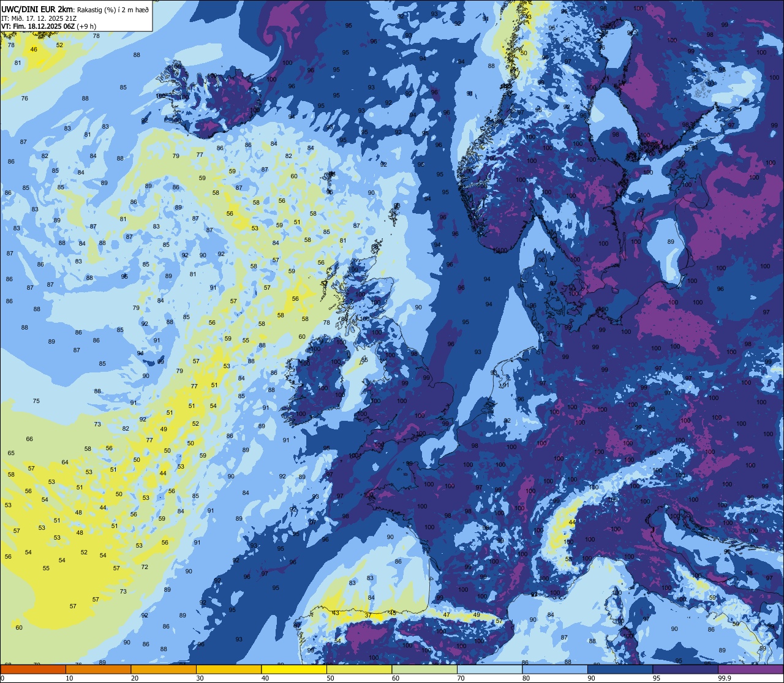Click the 30–40 golden yellow legend swatch
Screen dimensions: 784x683
click(x=228, y=669)
